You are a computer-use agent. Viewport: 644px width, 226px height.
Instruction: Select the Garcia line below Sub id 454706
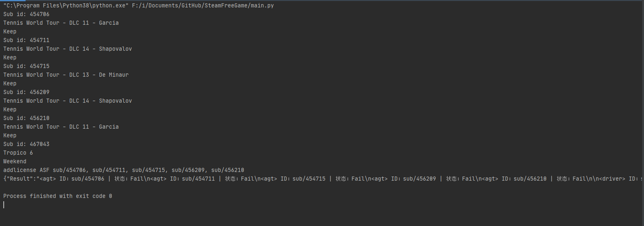(61, 23)
